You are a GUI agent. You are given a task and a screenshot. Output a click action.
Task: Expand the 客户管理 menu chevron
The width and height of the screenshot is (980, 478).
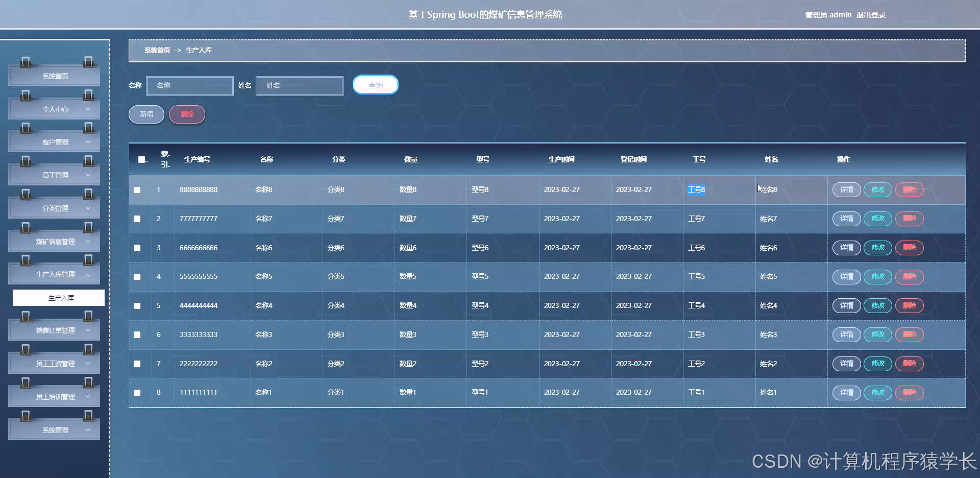88,142
